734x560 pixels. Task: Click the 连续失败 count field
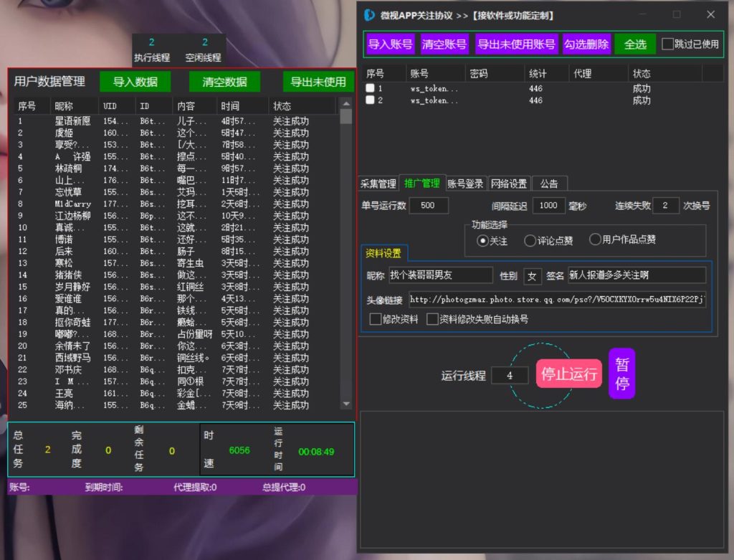pyautogui.click(x=665, y=206)
